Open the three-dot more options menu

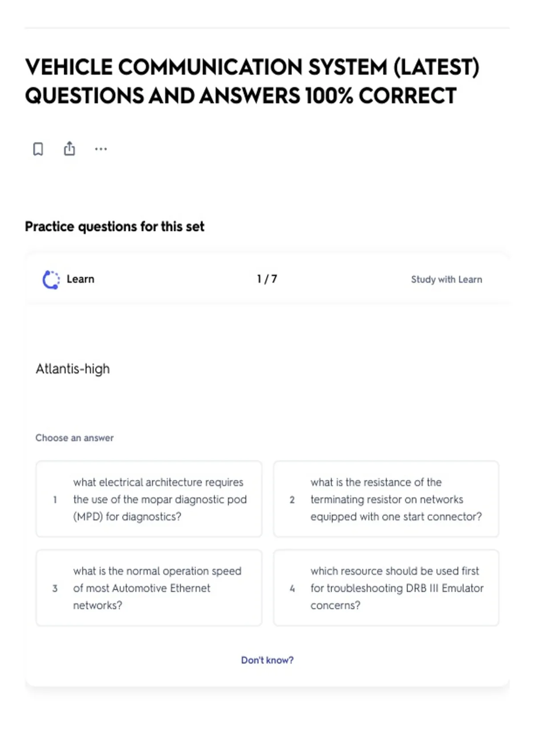click(101, 149)
